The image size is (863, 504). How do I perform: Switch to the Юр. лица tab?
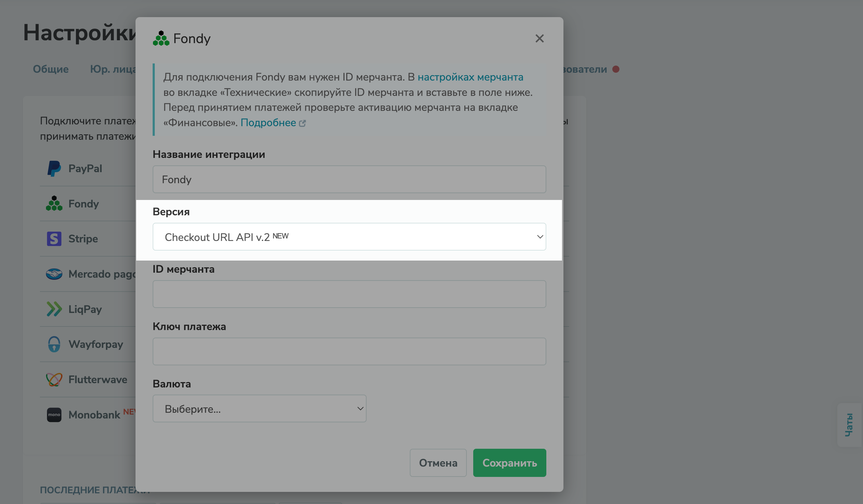(x=112, y=69)
